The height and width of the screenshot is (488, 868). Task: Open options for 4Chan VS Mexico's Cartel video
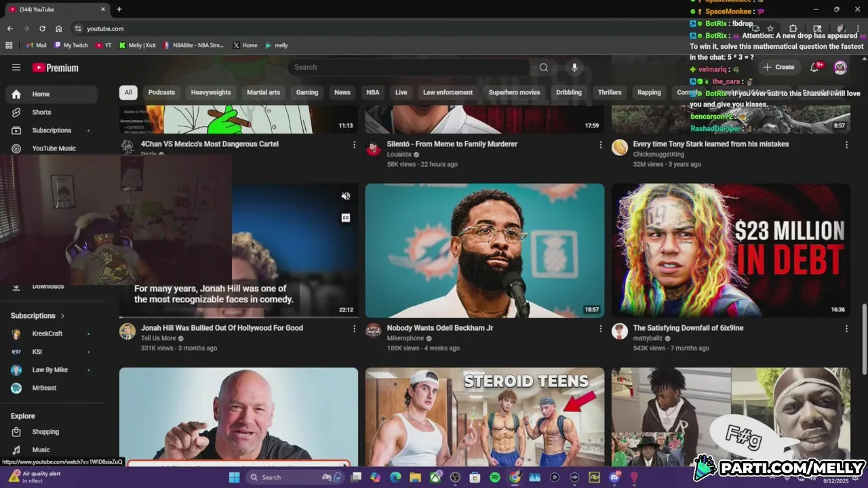coord(354,144)
